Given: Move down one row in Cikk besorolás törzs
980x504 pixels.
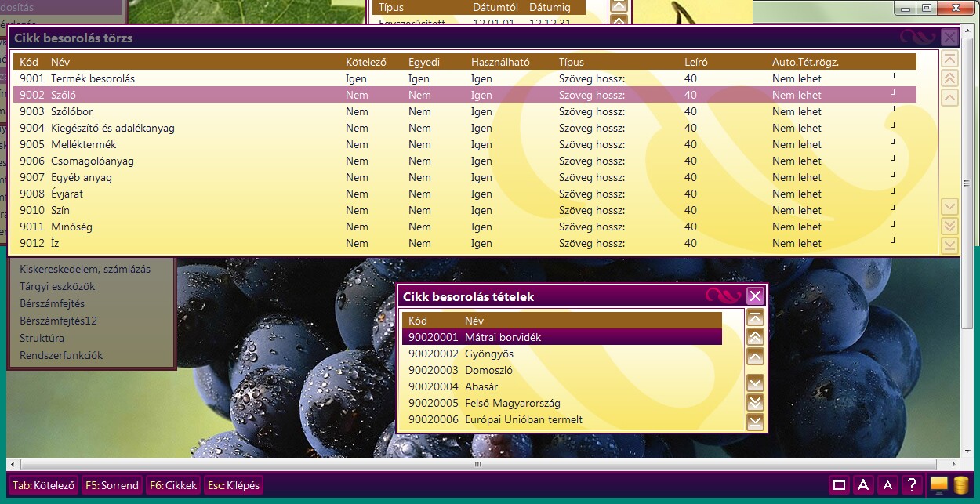Looking at the screenshot, I should pos(949,207).
